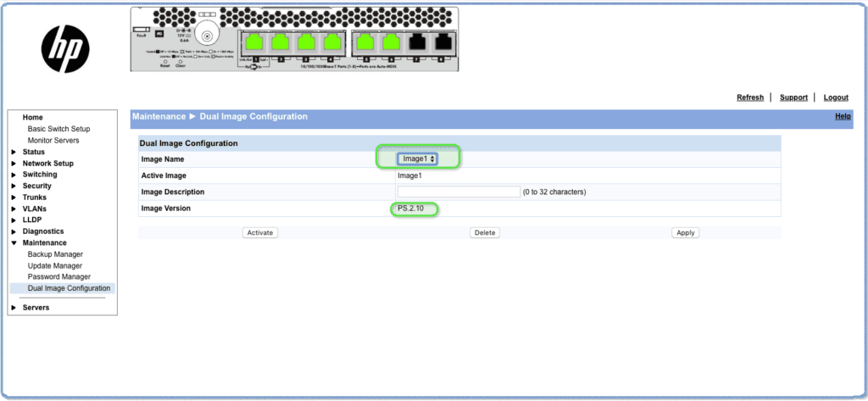This screenshot has height=401, width=868.
Task: Click the Logout link
Action: click(x=835, y=97)
